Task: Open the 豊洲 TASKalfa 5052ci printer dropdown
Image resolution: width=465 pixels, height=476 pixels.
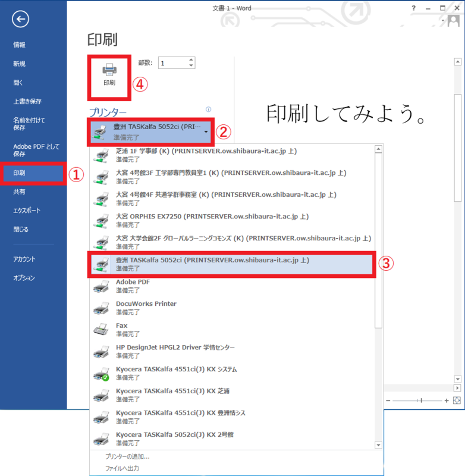Action: [151, 132]
